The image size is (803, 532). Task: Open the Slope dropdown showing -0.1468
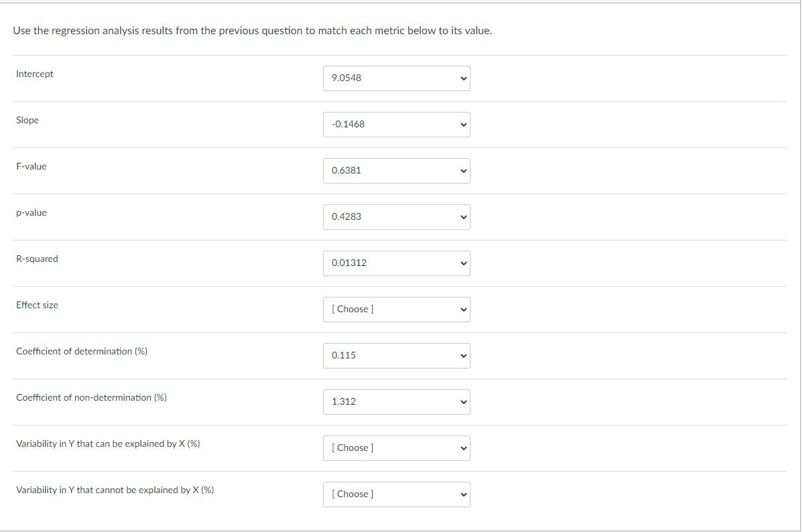396,124
